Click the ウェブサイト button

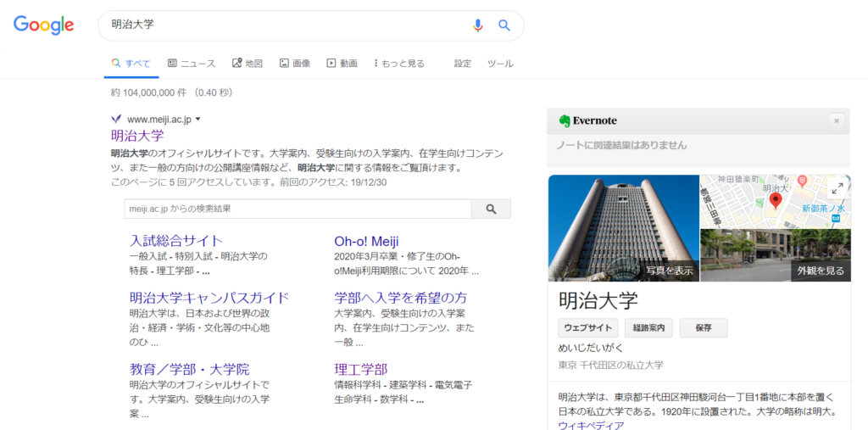coord(588,327)
